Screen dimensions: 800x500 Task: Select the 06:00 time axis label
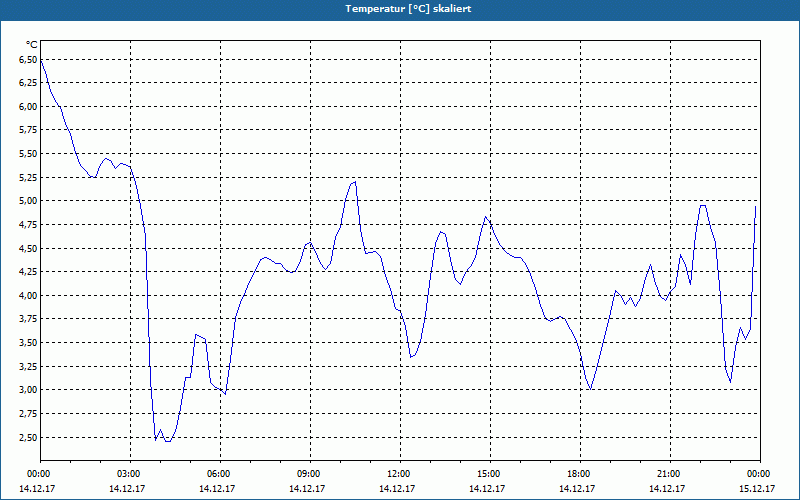click(220, 474)
